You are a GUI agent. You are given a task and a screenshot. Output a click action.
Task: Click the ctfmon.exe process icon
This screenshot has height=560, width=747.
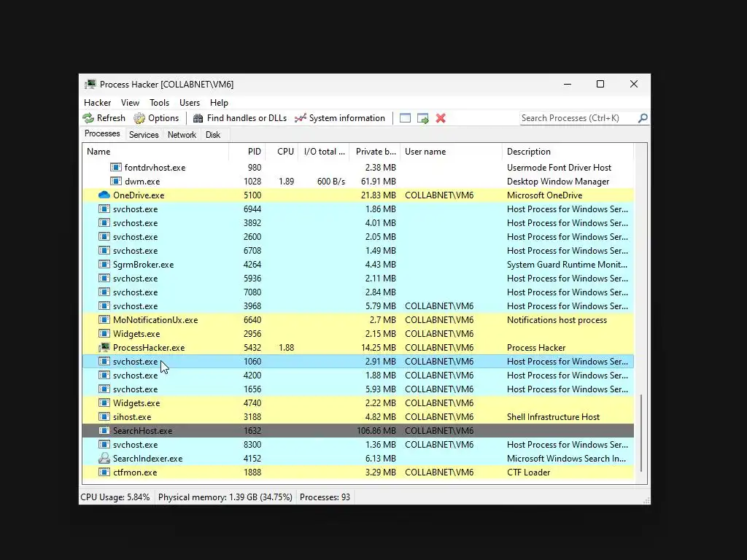point(104,472)
